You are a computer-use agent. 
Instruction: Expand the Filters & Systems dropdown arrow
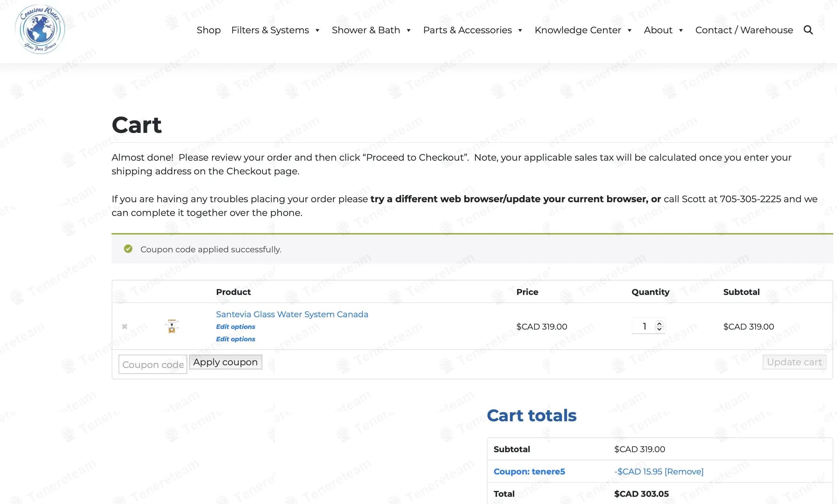coord(317,31)
